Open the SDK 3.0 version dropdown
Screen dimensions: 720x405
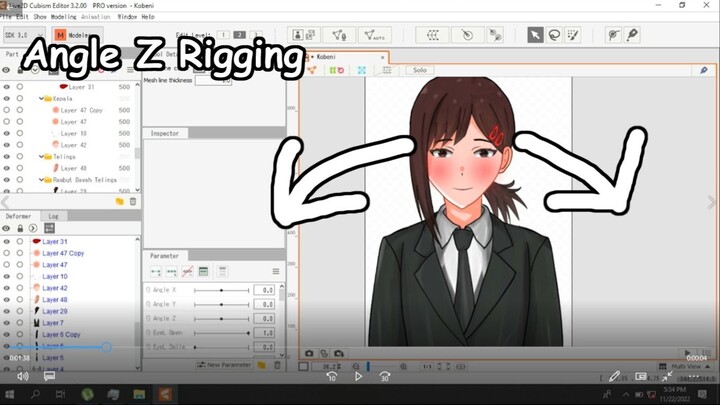(x=24, y=35)
